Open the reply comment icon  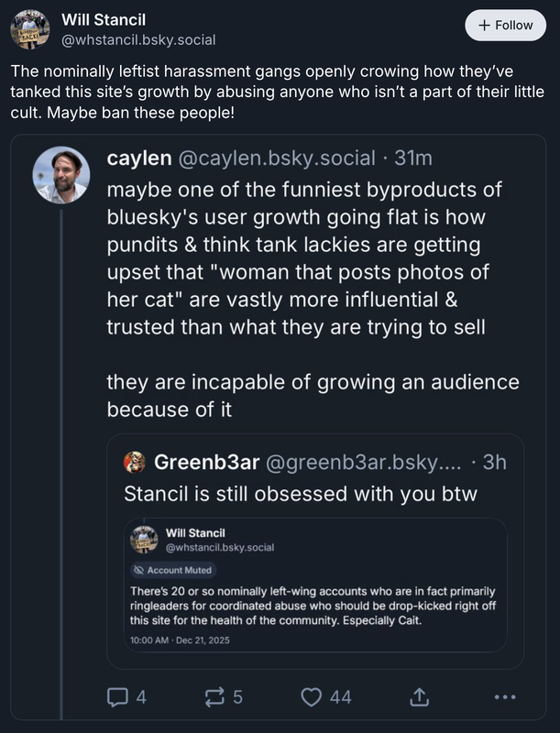(x=117, y=697)
